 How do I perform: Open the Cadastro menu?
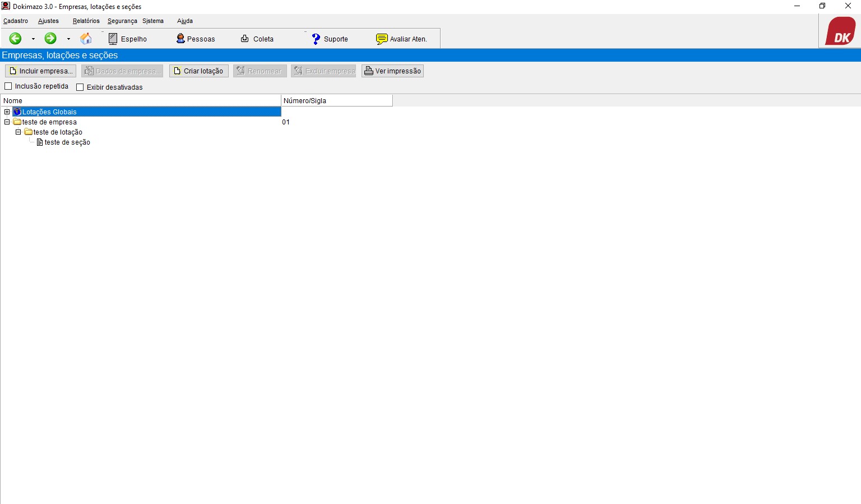pos(16,21)
